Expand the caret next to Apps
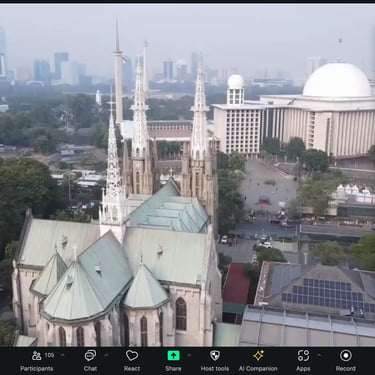Screen dimensions: 375x375 319,355
